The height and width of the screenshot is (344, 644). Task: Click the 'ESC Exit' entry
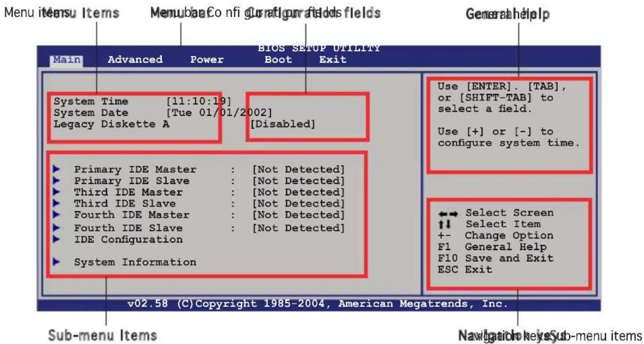coord(465,270)
